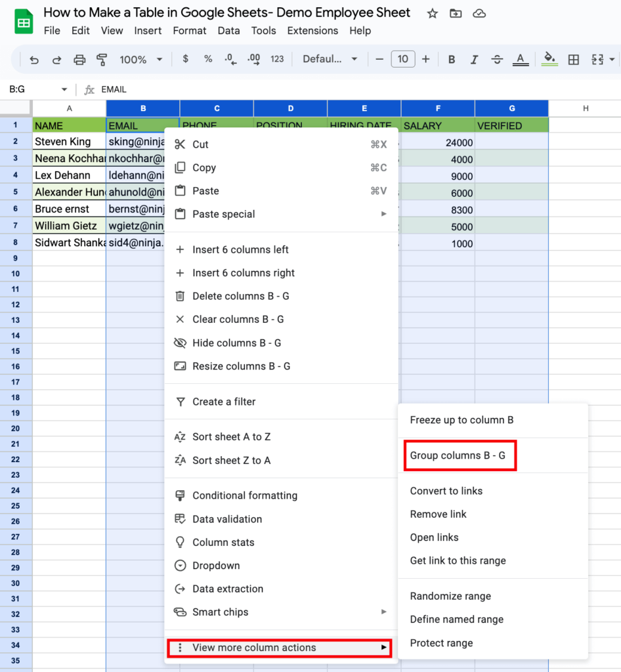Screen dimensions: 621x672
Task: Check cloud save status icon
Action: [479, 14]
